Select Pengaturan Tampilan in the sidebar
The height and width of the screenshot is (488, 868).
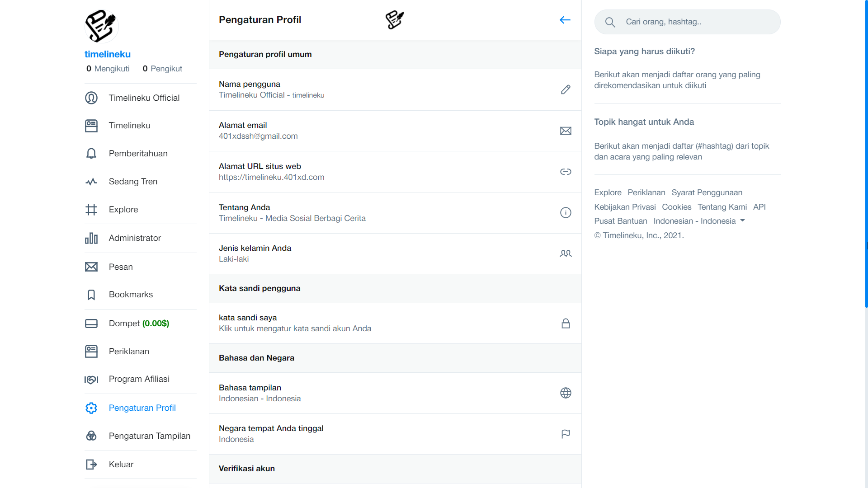[149, 436]
